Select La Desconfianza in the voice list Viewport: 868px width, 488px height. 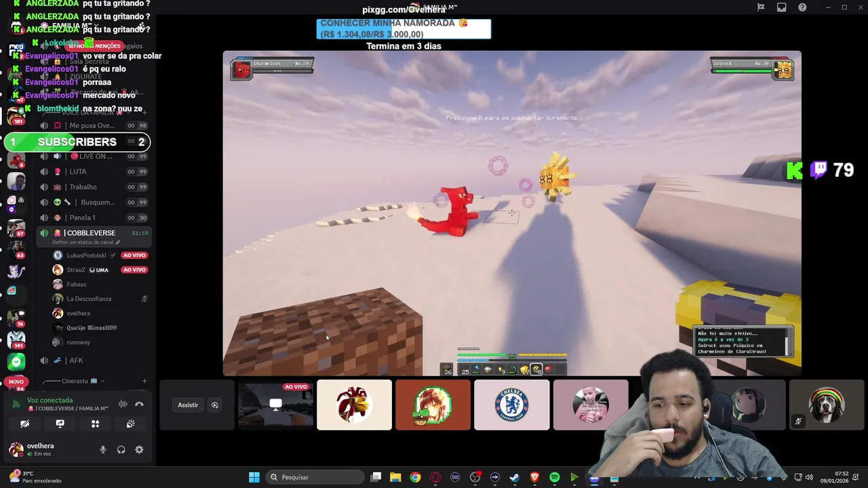click(100, 299)
